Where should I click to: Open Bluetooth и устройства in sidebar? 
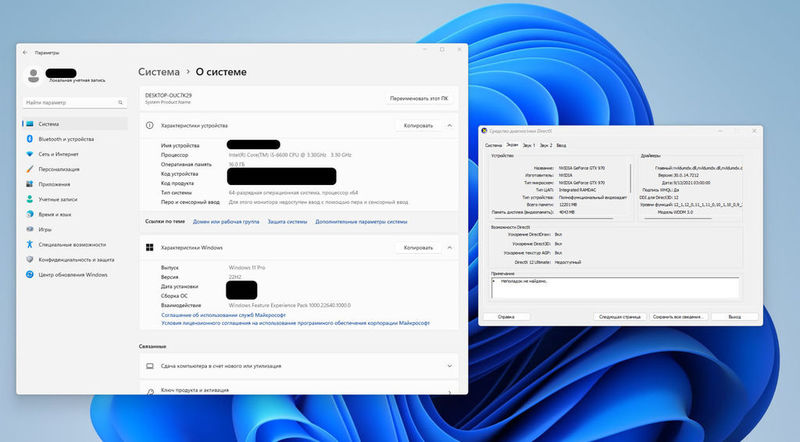66,139
